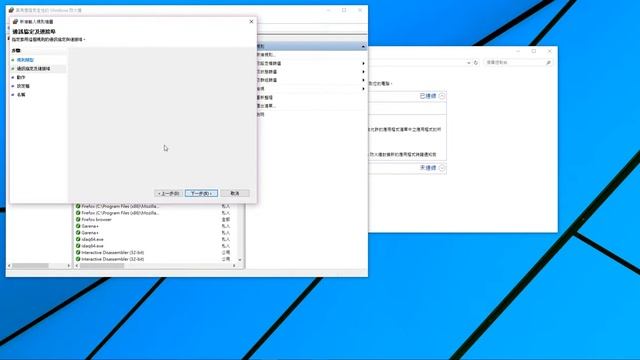
Task: Click the refresh icon beside the Control Panel address bar
Action: 476,62
